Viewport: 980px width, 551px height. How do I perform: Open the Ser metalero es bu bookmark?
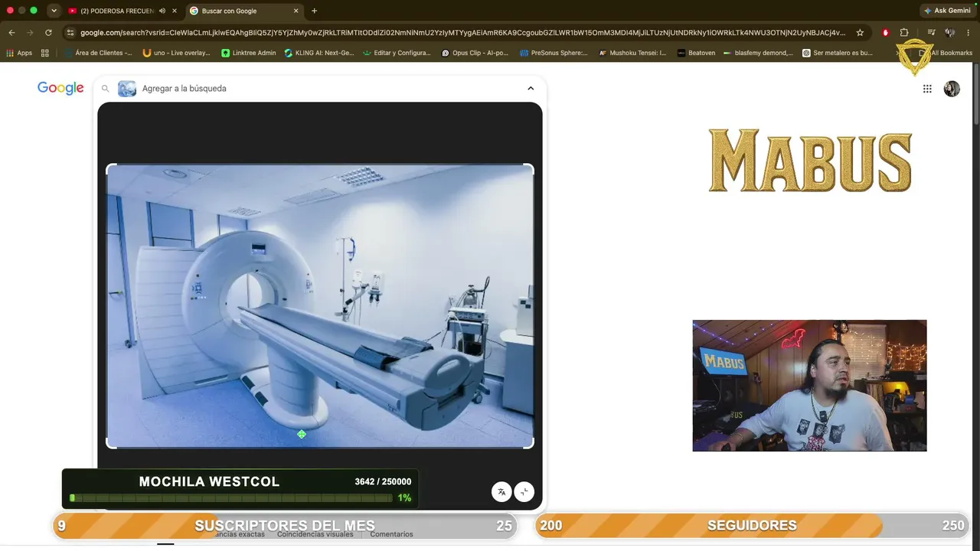click(x=838, y=53)
